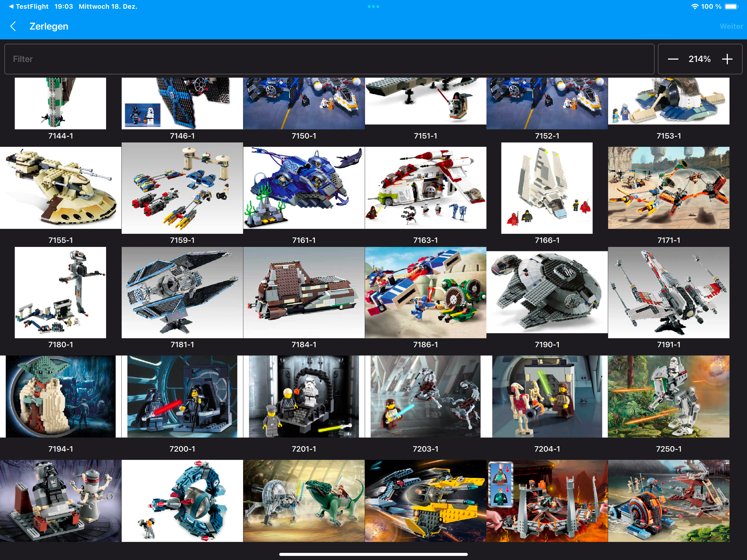
Task: Select the 7203-1 droid duel scene
Action: (x=425, y=396)
